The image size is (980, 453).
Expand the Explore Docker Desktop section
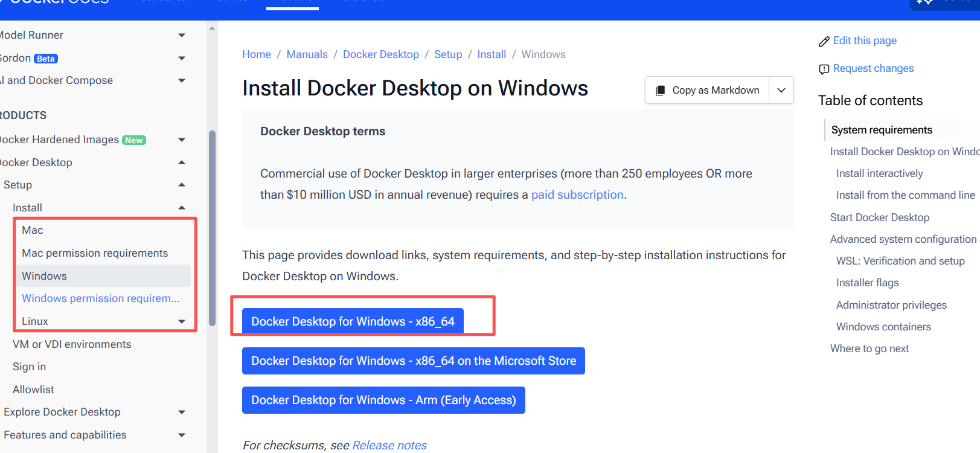coord(182,413)
